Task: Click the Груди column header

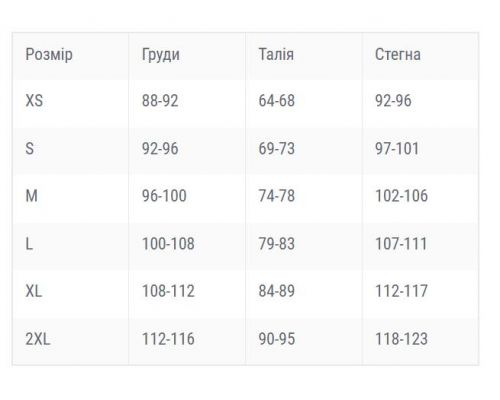Action: [x=161, y=54]
